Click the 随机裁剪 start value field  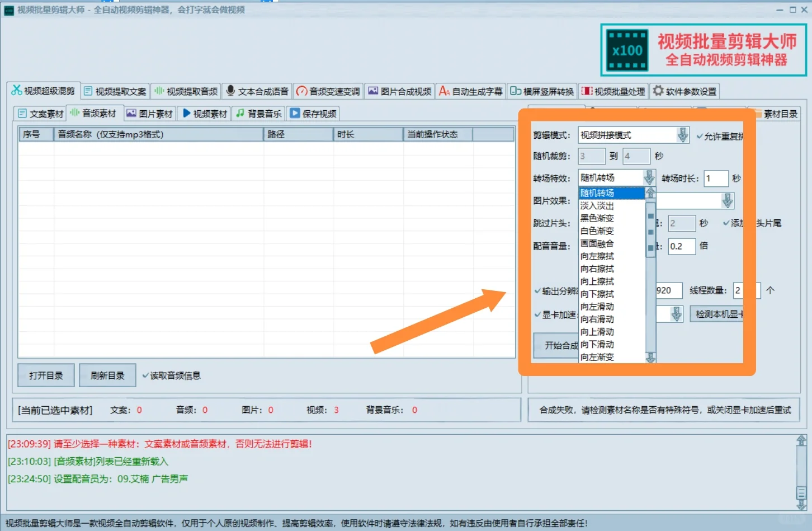(592, 156)
